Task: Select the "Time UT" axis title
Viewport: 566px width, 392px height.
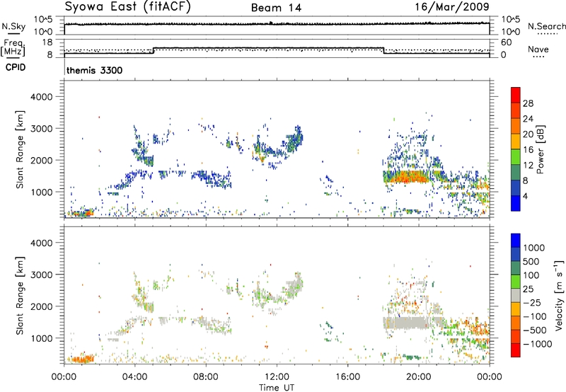Action: click(277, 388)
